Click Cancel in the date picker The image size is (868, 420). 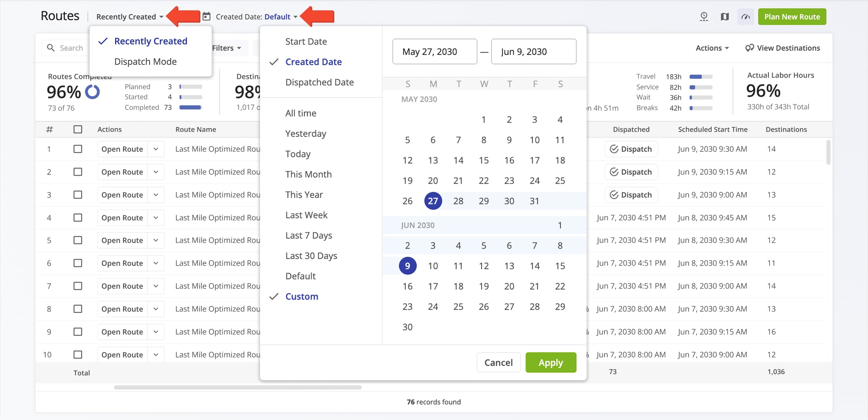[x=498, y=363]
